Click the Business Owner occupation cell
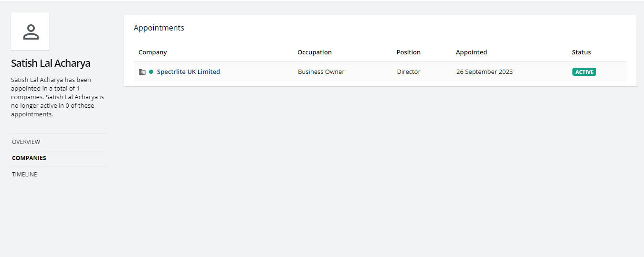Screen dimensions: 644x257 click(321, 72)
